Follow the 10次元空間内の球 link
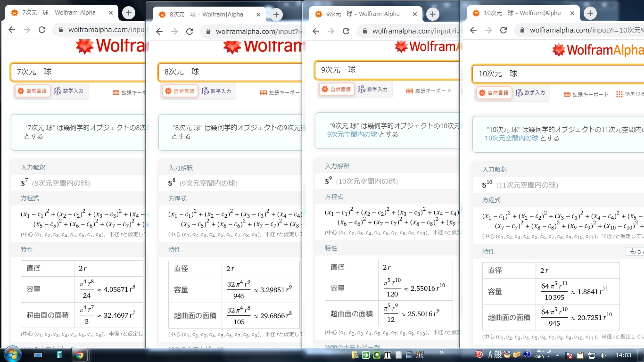 [x=511, y=138]
